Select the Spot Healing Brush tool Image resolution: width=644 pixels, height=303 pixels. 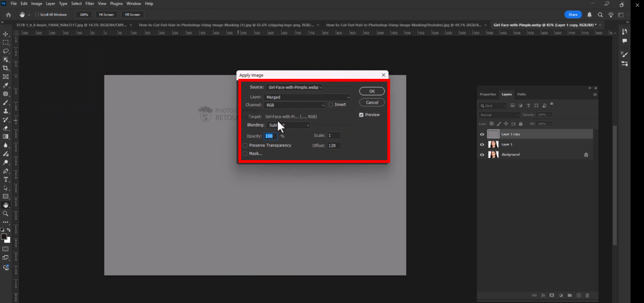click(x=6, y=94)
